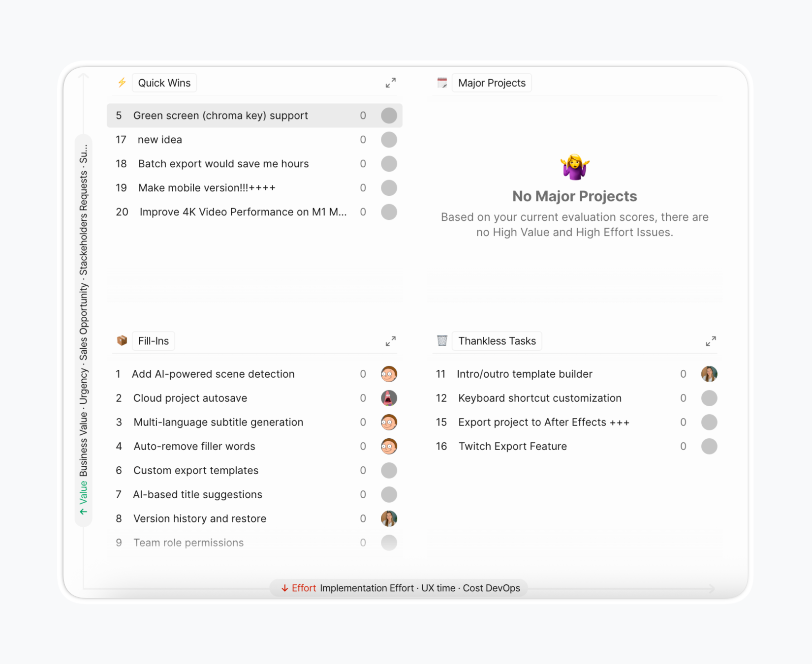
Task: Click the avatar on Auto-remove filler words row
Action: click(389, 446)
